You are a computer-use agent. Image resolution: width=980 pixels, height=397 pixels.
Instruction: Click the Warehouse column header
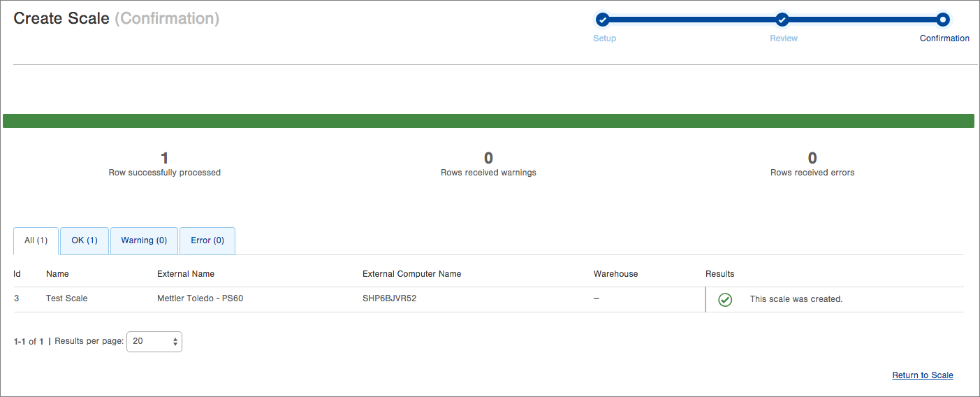[615, 274]
